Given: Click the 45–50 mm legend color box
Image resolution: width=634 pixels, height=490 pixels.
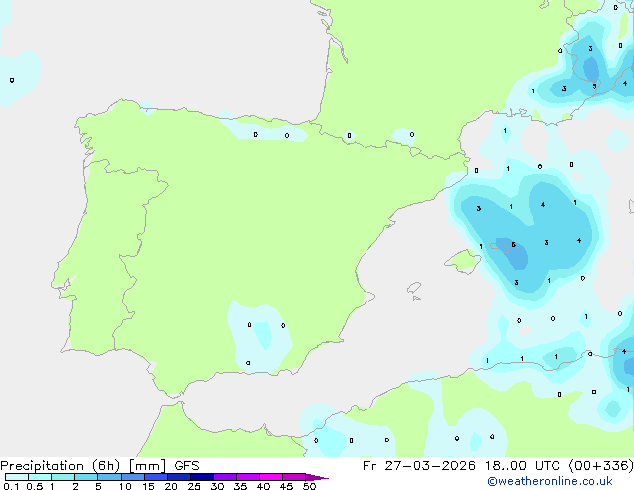Looking at the screenshot, I should pos(294,477).
